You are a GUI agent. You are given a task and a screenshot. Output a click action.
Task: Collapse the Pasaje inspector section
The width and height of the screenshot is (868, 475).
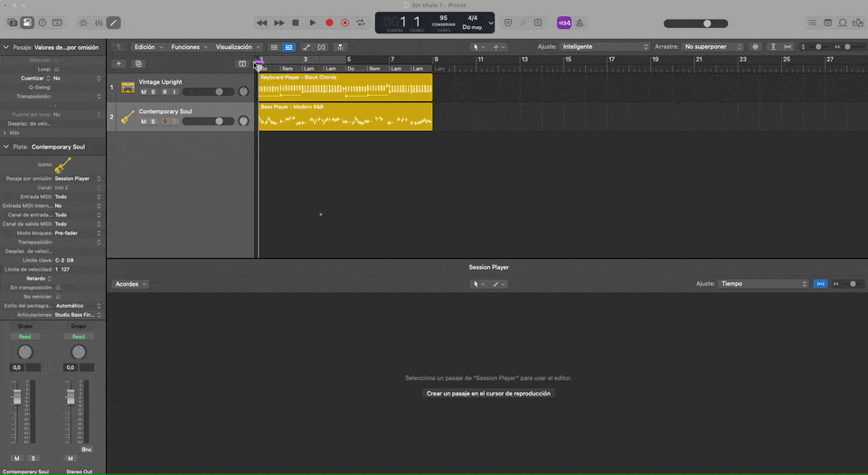click(x=6, y=48)
